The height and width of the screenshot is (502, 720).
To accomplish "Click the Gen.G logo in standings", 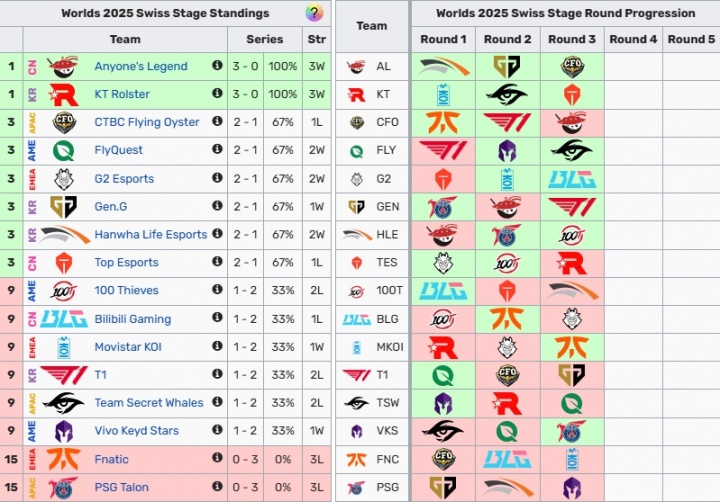I will coord(63,206).
